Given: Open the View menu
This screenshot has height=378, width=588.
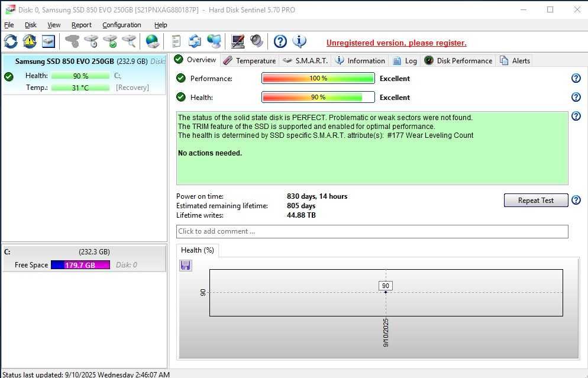Looking at the screenshot, I should [54, 25].
